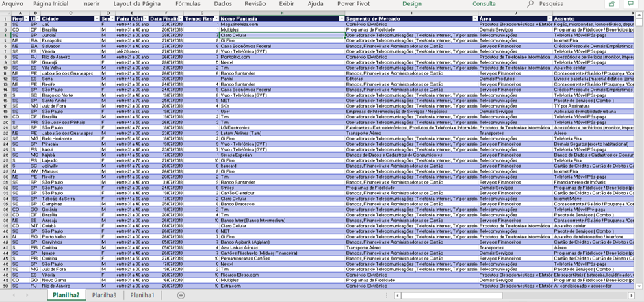Add a new sheet with plus icon
The width and height of the screenshot is (644, 302).
click(x=181, y=295)
